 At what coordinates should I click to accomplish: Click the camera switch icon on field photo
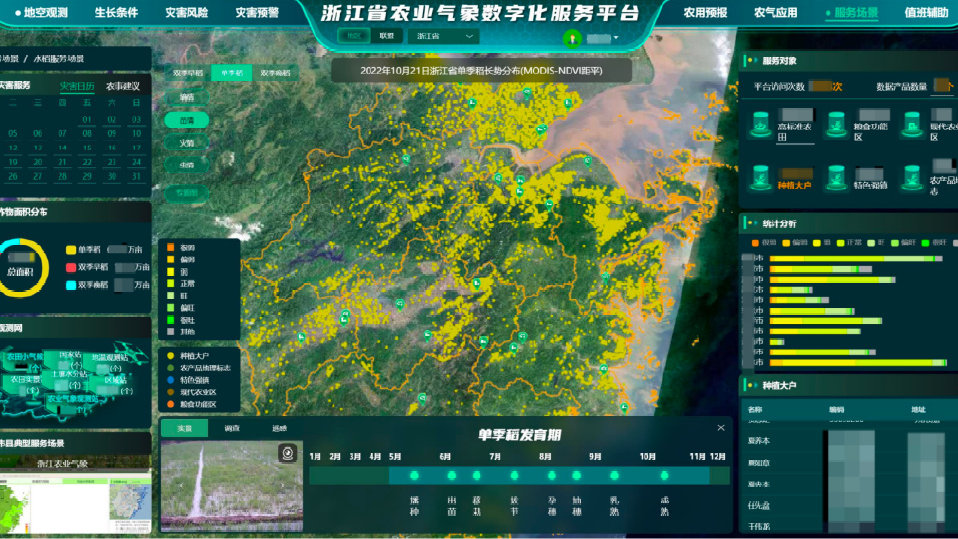pos(288,453)
